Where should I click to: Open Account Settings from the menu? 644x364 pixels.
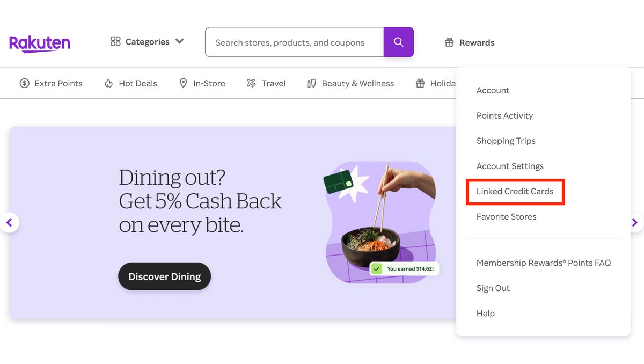pos(510,166)
